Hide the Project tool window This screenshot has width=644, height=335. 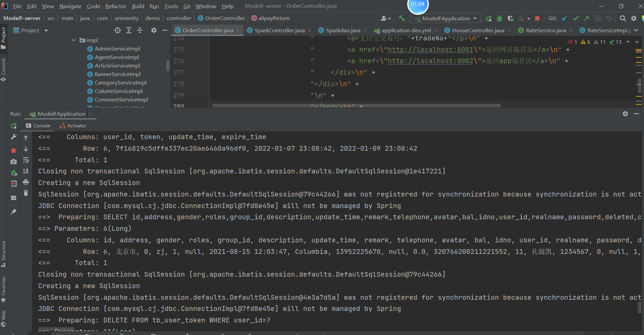pos(165,30)
